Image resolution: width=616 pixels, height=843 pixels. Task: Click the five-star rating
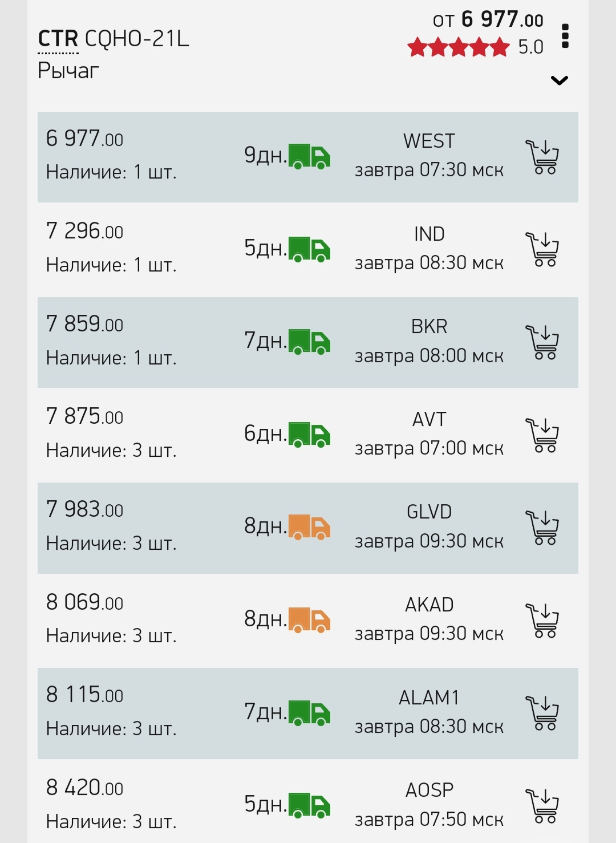point(458,47)
